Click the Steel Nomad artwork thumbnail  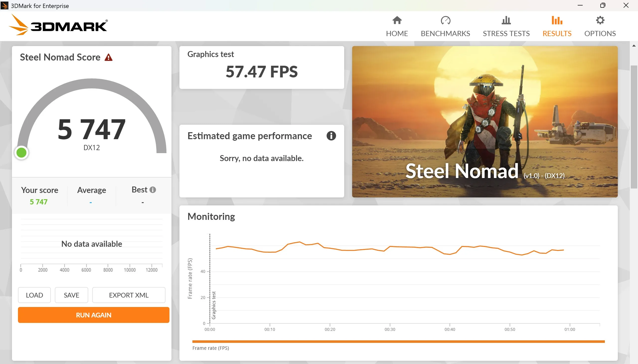pos(485,121)
